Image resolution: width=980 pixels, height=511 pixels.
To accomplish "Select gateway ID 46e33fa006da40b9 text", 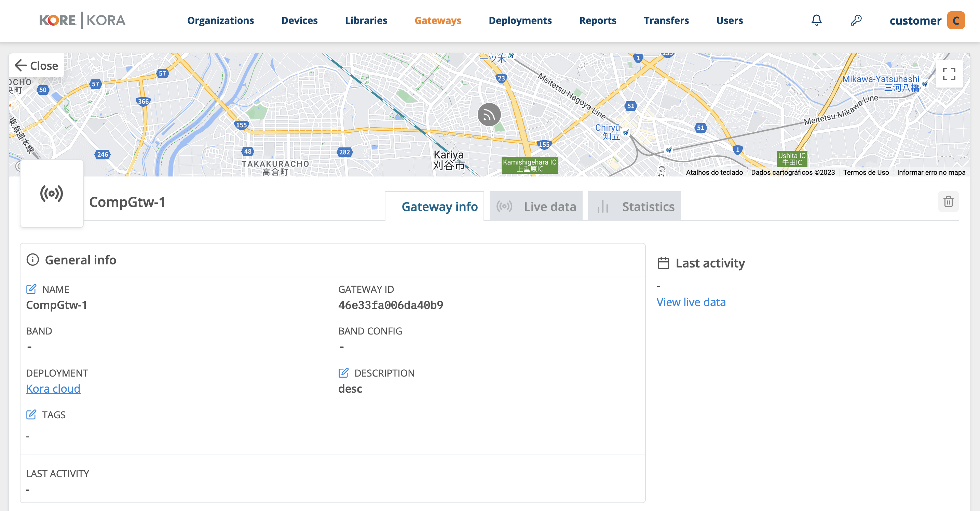I will click(391, 305).
